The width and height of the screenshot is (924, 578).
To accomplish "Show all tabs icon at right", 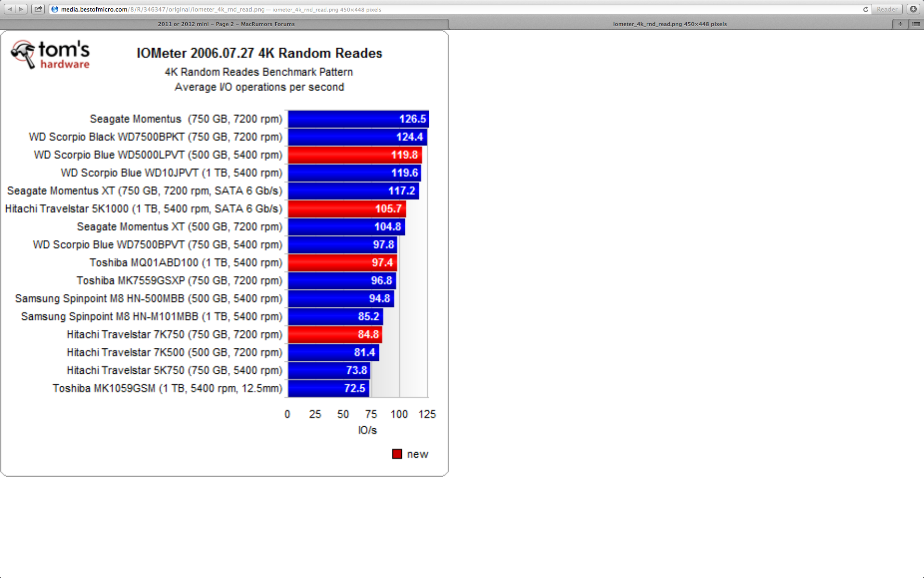I will click(x=916, y=24).
